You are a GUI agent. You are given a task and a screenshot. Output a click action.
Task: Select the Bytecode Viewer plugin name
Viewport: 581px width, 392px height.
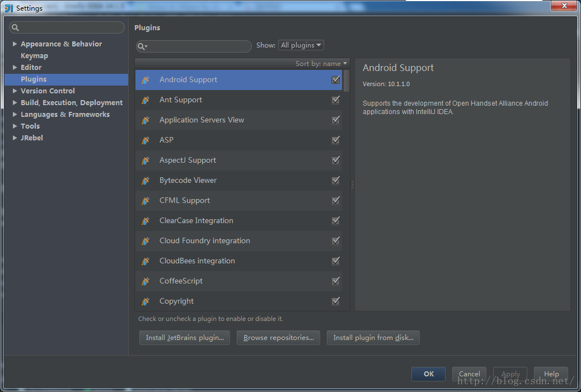188,180
